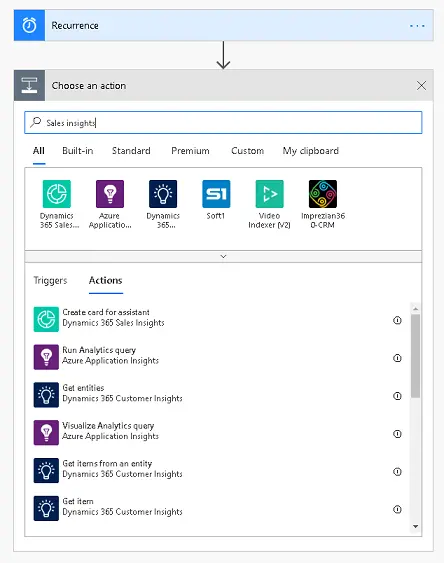Screen dimensions: 444x563
Task: Switch to the Standard tab
Action: 131,151
